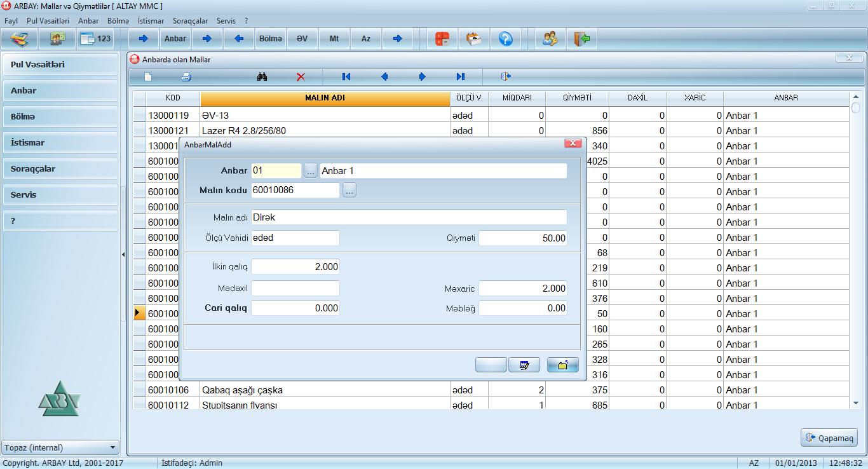The width and height of the screenshot is (868, 469).
Task: Open the Bölmə menu in menu bar
Action: (x=118, y=21)
